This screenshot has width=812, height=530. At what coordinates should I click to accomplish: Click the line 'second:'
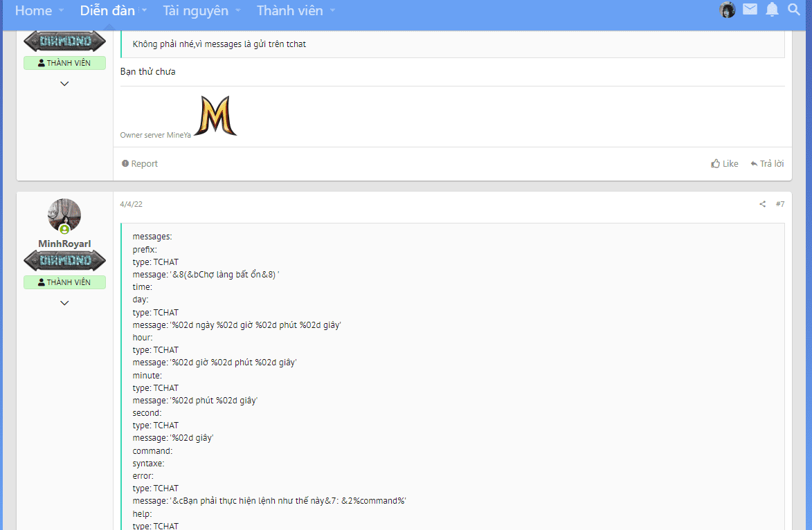(x=147, y=413)
